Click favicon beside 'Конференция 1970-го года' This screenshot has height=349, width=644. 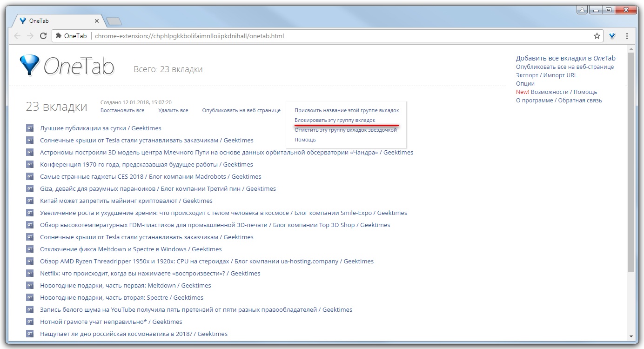coord(30,164)
